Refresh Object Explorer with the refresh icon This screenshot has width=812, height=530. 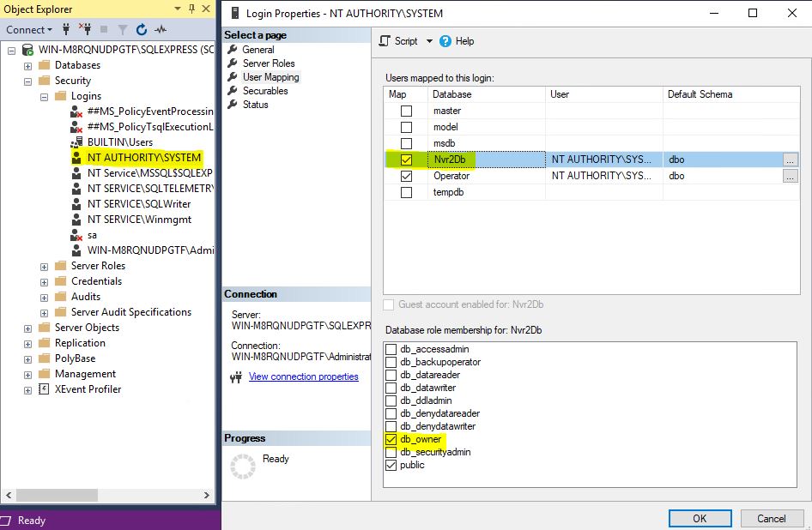[140, 29]
